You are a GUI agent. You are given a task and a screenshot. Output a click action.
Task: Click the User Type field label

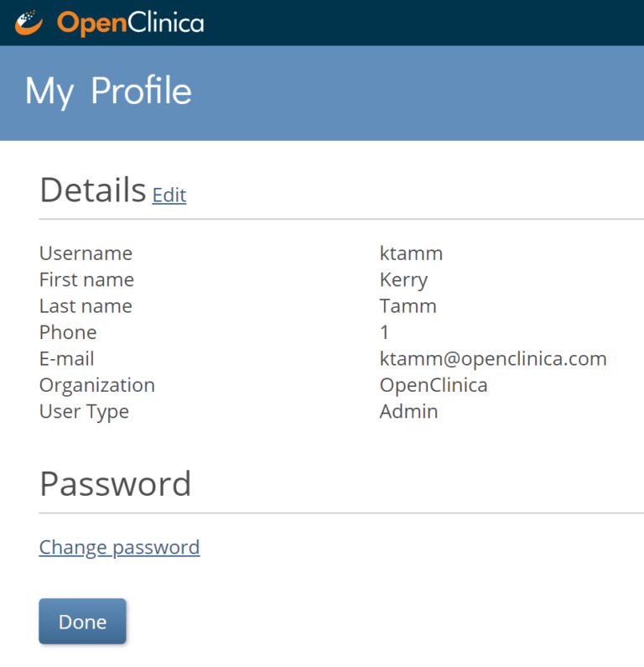tap(84, 412)
